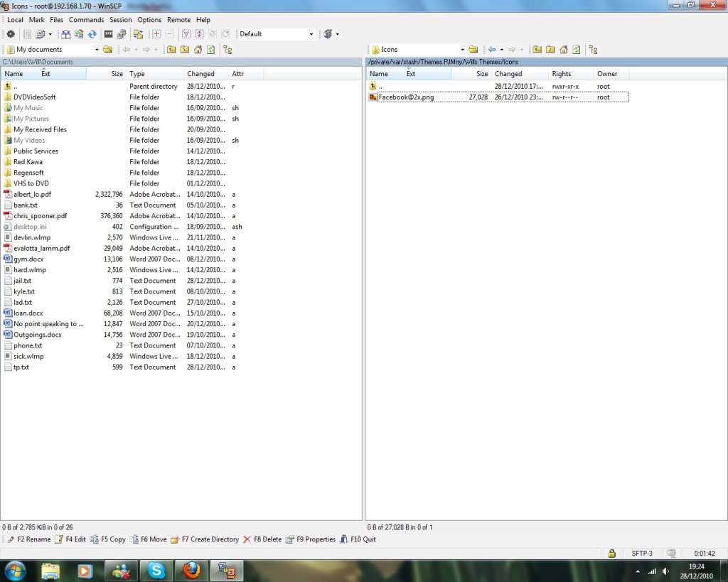
Task: Click the volume icon in system tray
Action: click(x=665, y=571)
